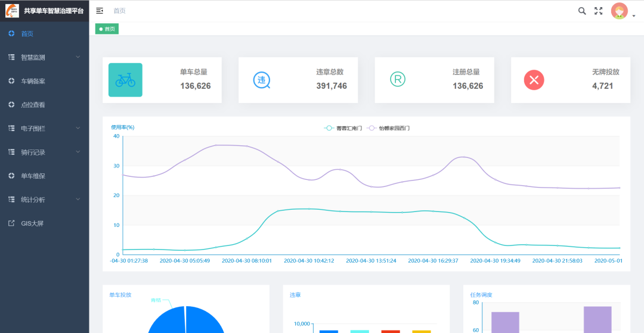Click the 首页 sidebar icon
This screenshot has width=644, height=333.
[11, 33]
